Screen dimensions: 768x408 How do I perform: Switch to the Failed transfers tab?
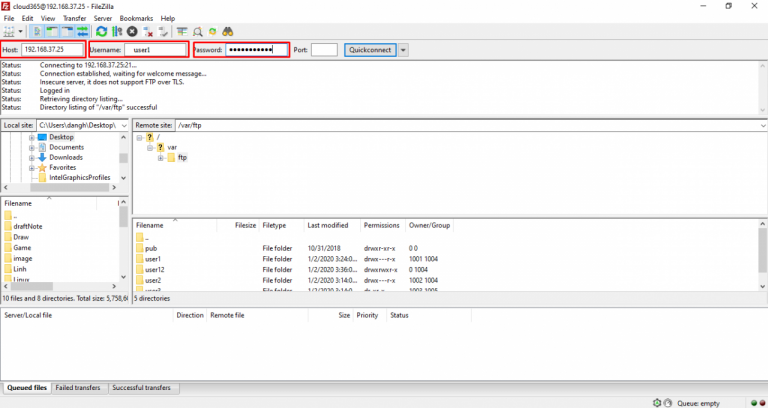[x=78, y=387]
